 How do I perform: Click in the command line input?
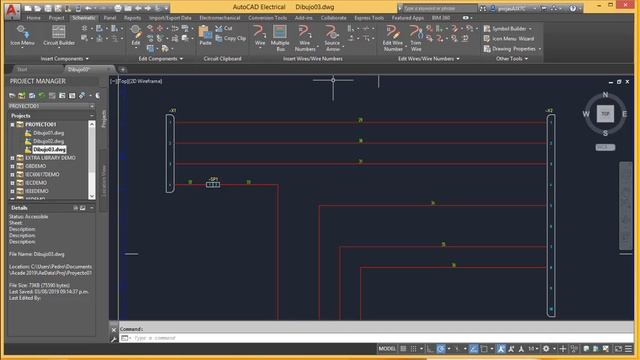(x=376, y=338)
